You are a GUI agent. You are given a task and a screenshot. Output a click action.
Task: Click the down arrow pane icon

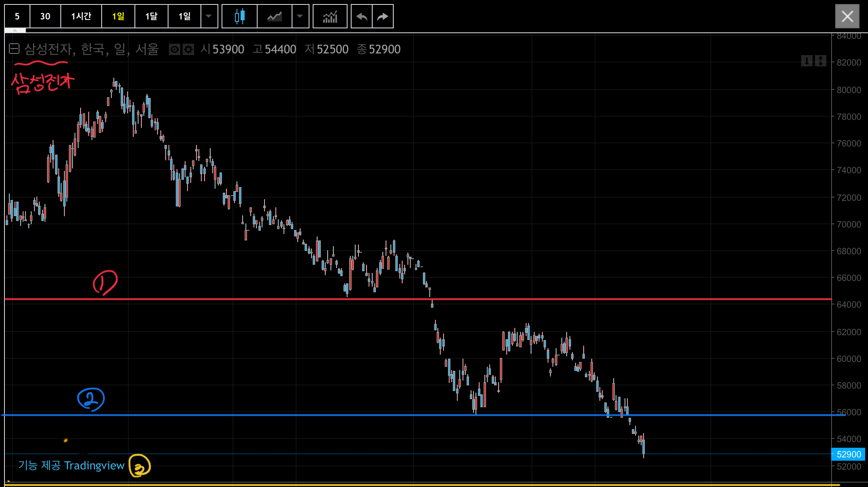[x=806, y=61]
